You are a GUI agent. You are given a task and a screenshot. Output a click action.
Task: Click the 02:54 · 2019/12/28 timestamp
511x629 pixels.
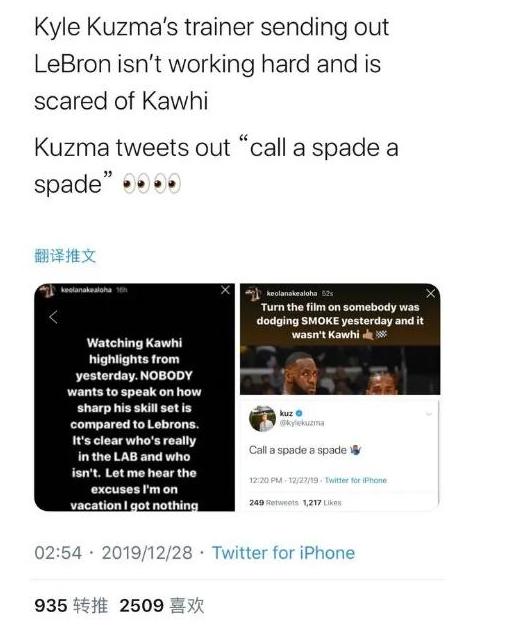click(114, 553)
